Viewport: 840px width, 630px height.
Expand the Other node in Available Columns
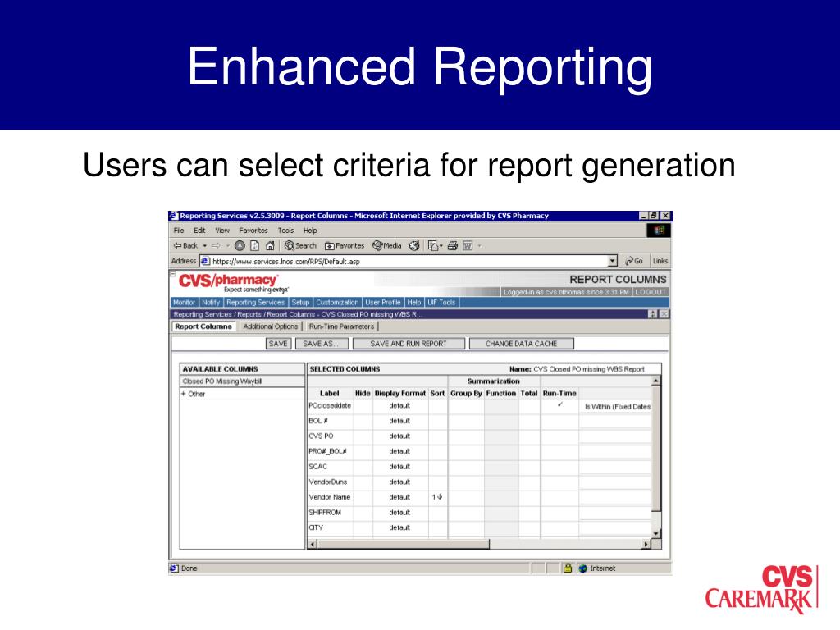click(183, 394)
